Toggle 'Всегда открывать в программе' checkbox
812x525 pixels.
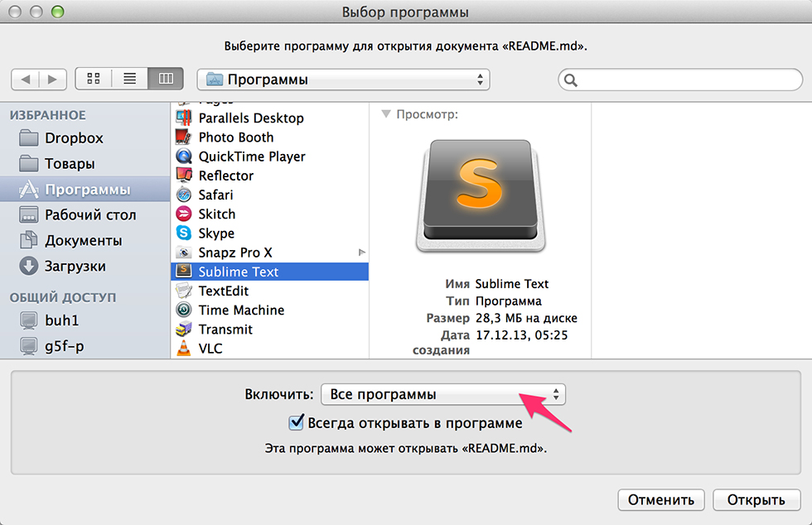pos(297,422)
